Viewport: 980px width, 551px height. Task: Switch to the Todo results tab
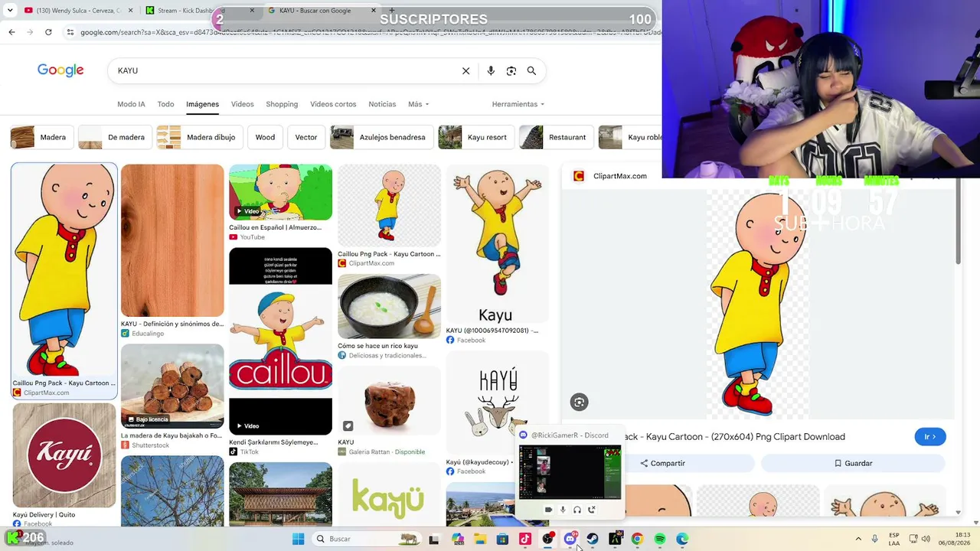point(165,104)
